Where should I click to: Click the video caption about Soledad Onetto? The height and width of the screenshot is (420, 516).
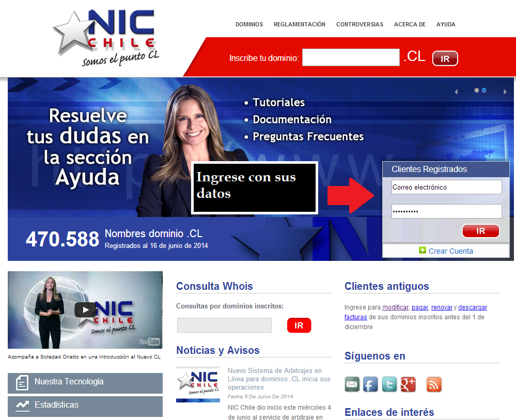84,357
